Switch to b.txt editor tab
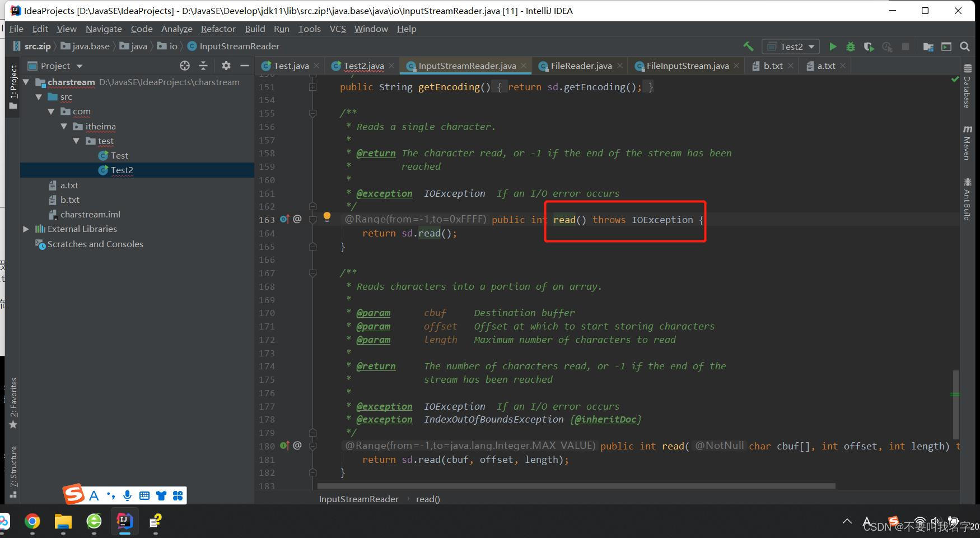The width and height of the screenshot is (980, 538). click(x=773, y=66)
